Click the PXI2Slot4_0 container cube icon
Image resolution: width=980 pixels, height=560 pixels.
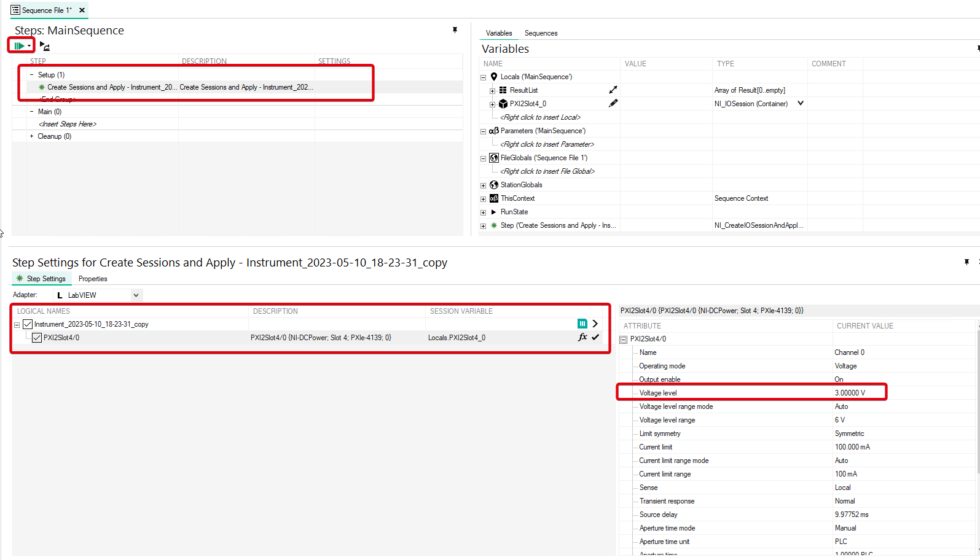503,104
